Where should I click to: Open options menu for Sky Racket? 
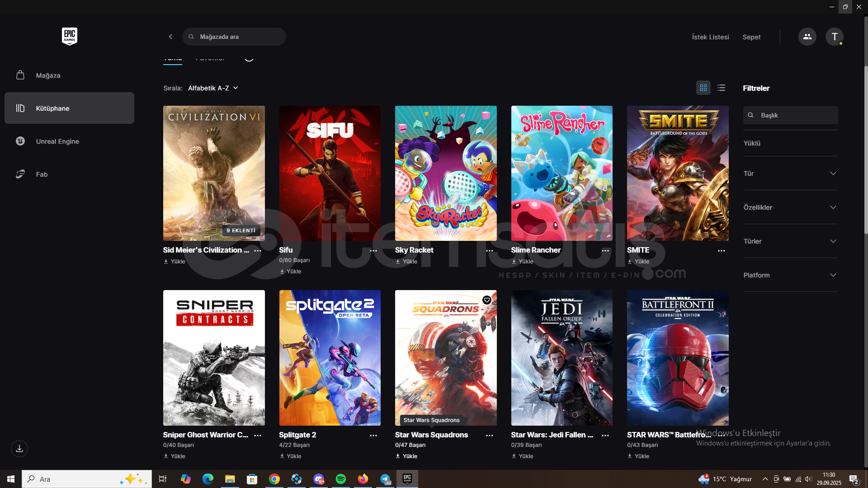pos(490,251)
